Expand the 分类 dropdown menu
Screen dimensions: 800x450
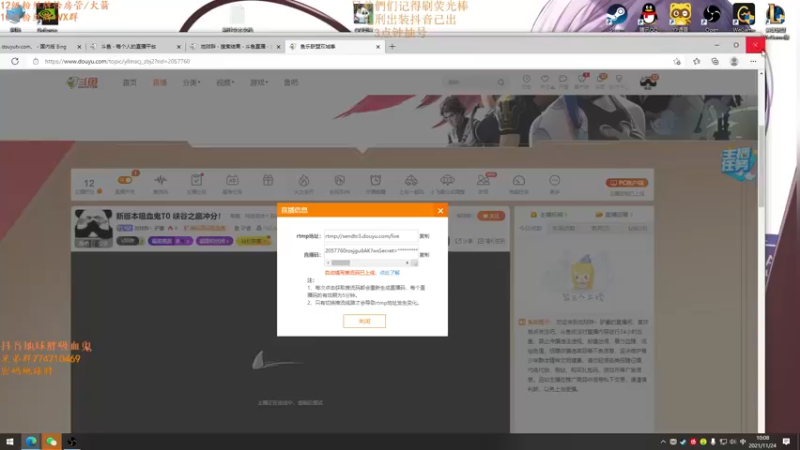click(191, 82)
